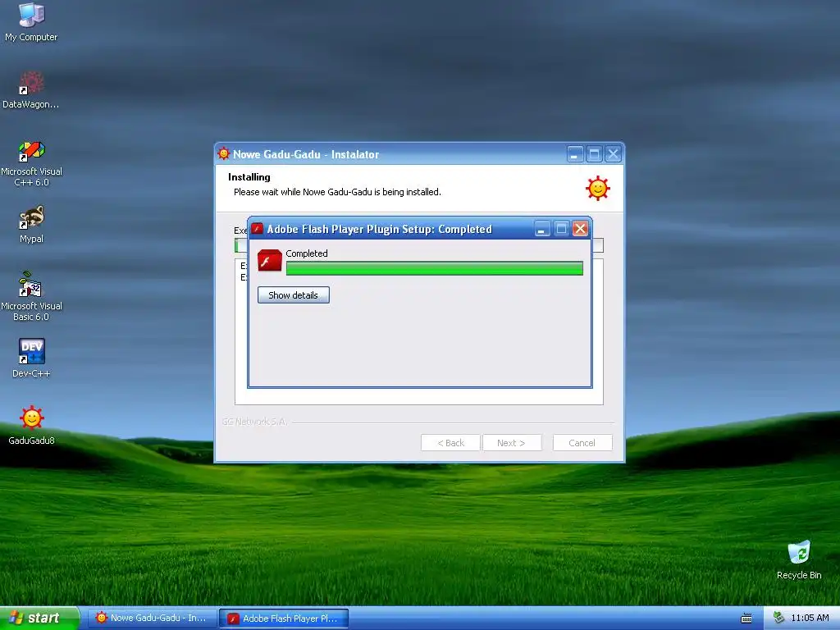
Task: Click the network tray icon beside the clock
Action: [x=778, y=619]
